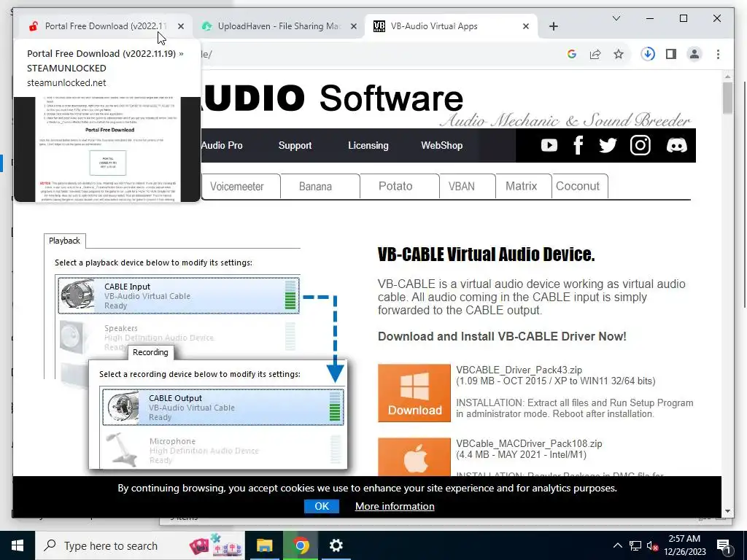747x560 pixels.
Task: Open Settings gear in the taskbar
Action: [x=336, y=545]
